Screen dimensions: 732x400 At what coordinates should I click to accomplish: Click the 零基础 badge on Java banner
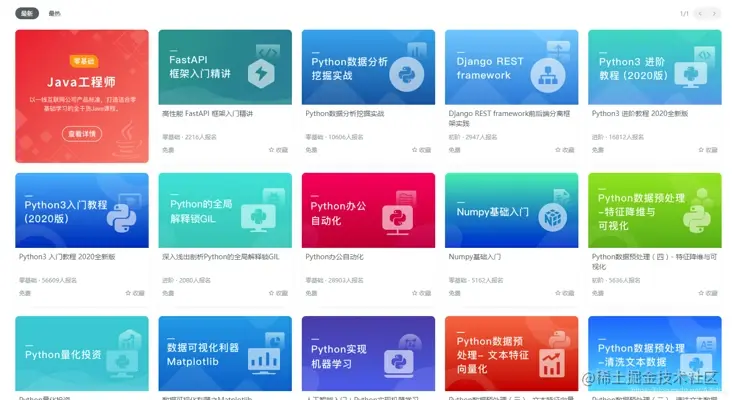[x=84, y=61]
